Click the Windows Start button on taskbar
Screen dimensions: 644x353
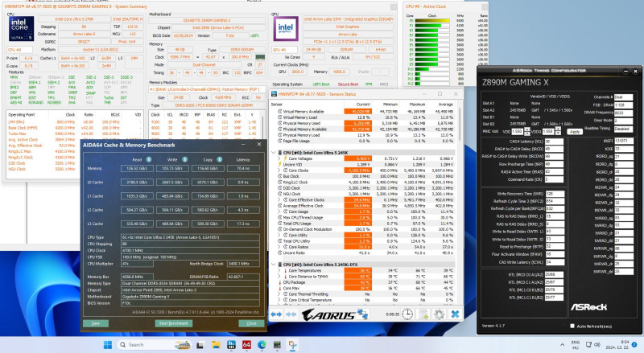[108, 345]
